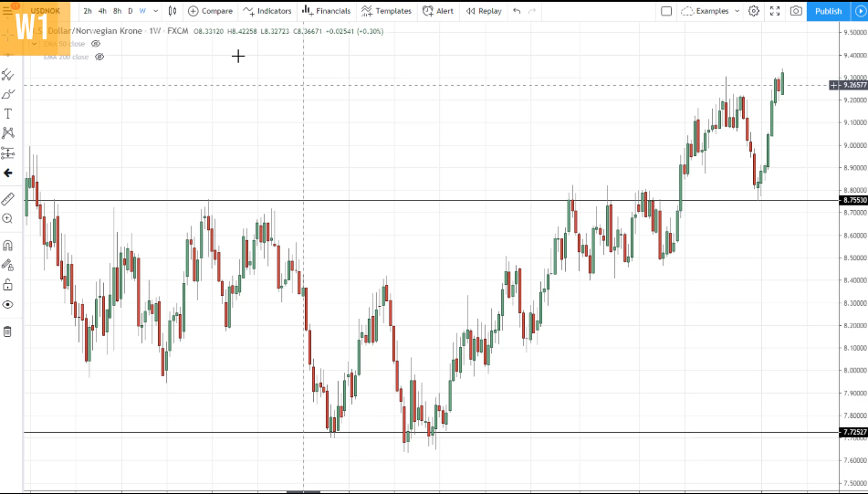Enter fullscreen mode
Image resolution: width=868 pixels, height=494 pixels.
(x=775, y=11)
